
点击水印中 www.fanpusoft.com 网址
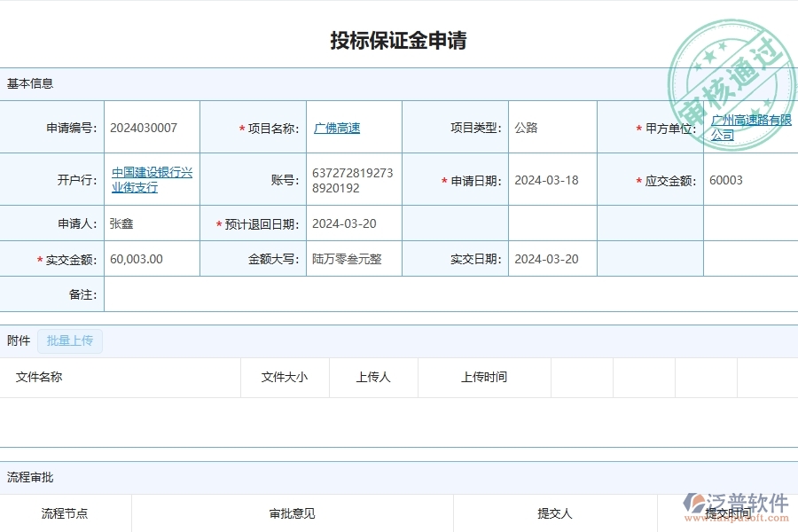(734, 516)
